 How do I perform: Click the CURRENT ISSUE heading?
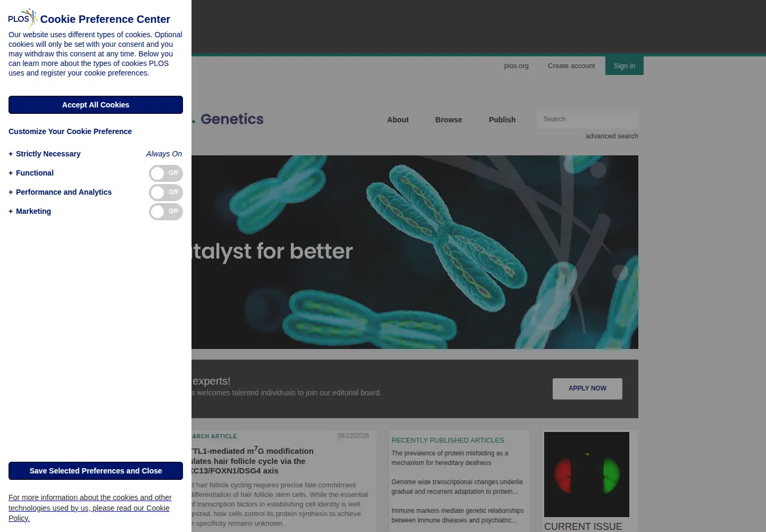tap(583, 526)
